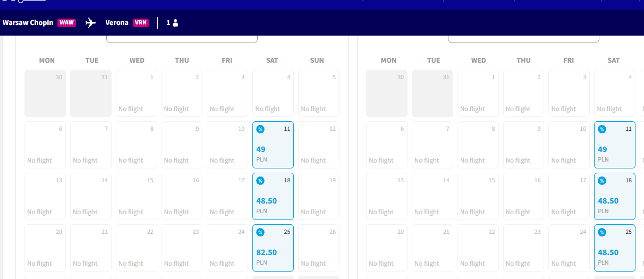644x279 pixels.
Task: Click the VRN airport code badge
Action: tap(141, 23)
